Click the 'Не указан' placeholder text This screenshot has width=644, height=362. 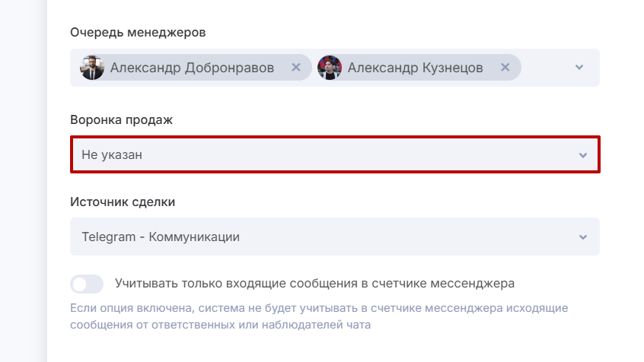click(112, 155)
